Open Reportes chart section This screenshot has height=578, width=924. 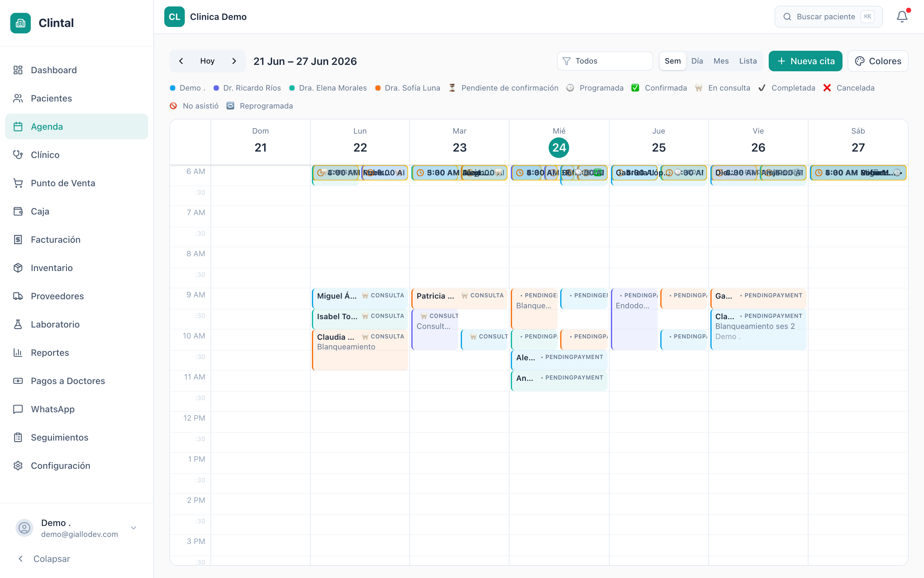76,353
